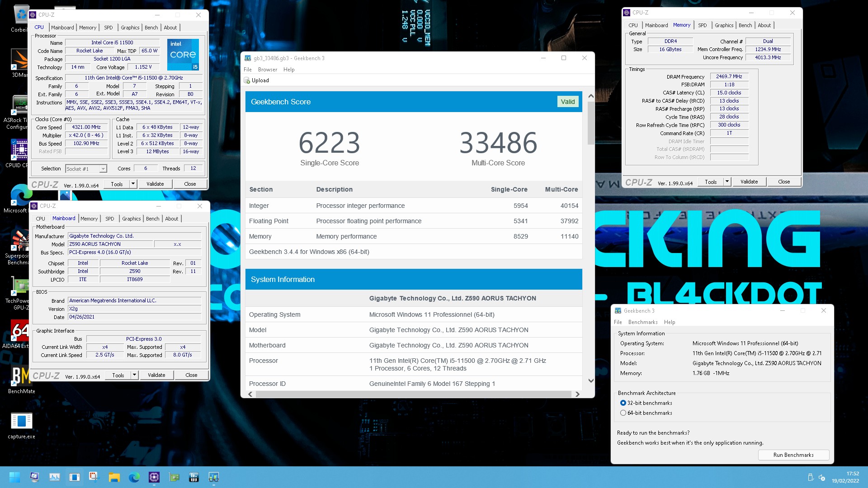Click the Upload icon in Geekbench toolbar
Image resolution: width=868 pixels, height=488 pixels.
click(x=247, y=80)
